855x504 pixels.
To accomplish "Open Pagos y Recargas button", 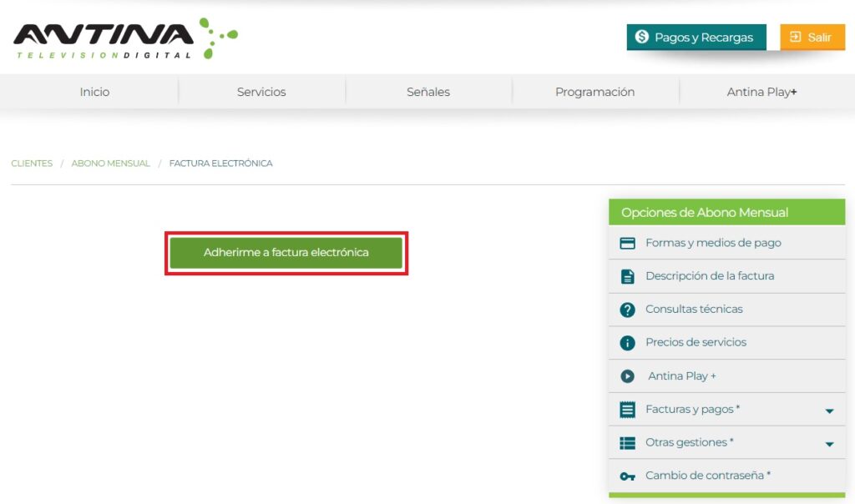I will (696, 38).
